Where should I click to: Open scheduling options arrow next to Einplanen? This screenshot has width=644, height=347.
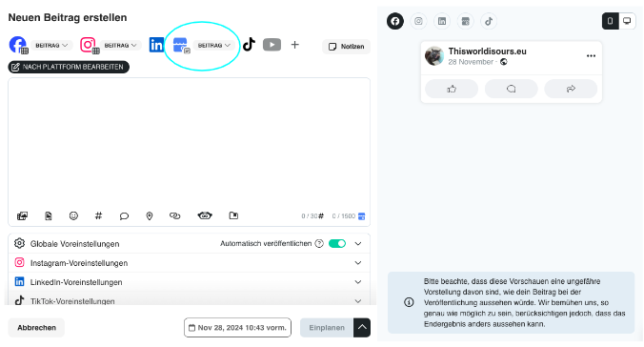pyautogui.click(x=362, y=328)
